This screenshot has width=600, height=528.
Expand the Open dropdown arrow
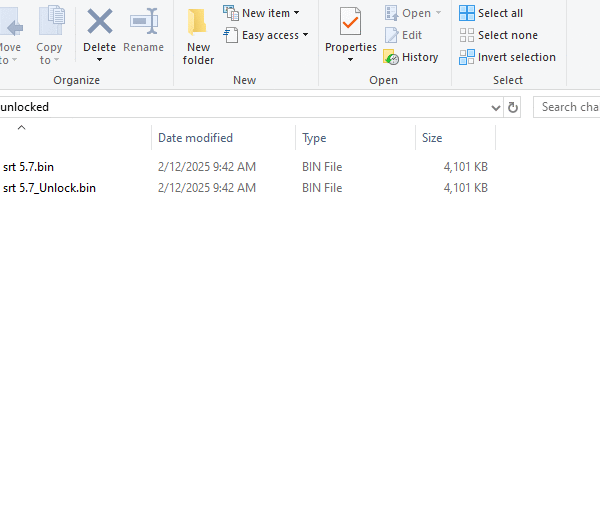click(439, 13)
